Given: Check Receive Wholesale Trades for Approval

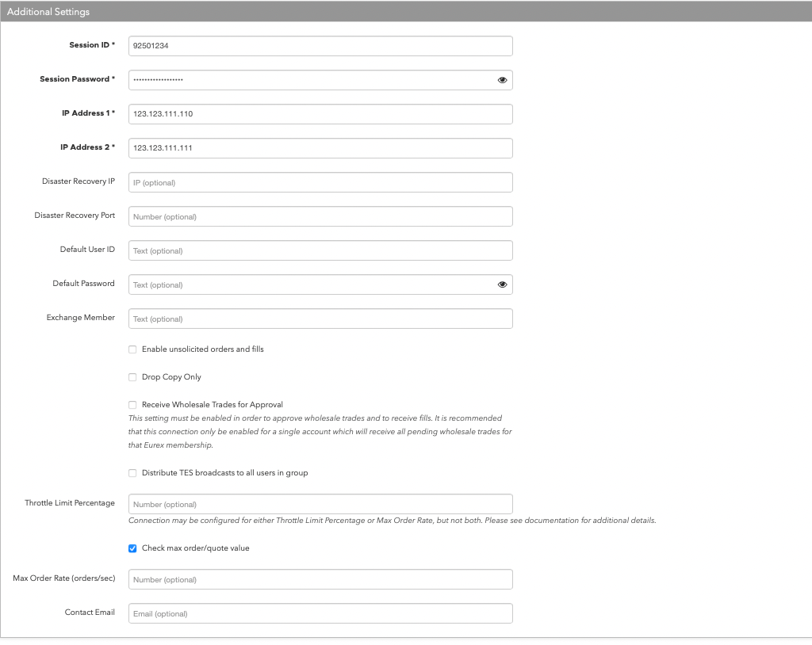Looking at the screenshot, I should [132, 405].
